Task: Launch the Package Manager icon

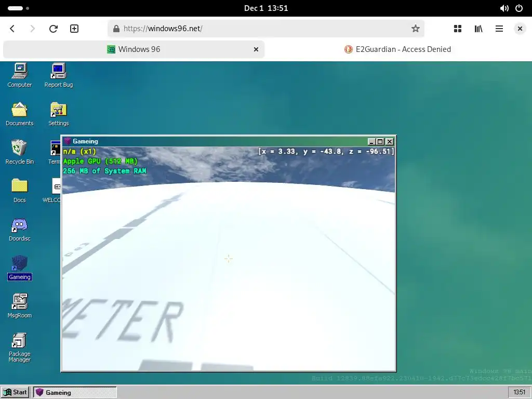Action: tap(20, 348)
